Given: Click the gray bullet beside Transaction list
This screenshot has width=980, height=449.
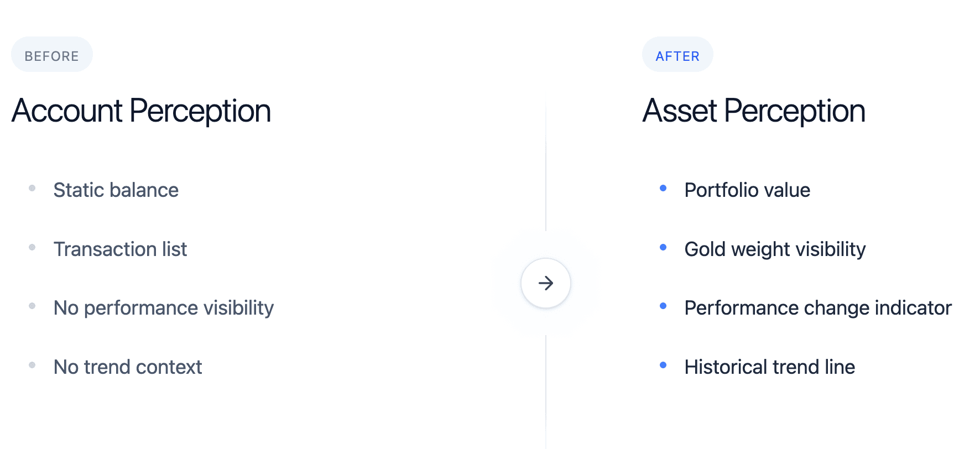Looking at the screenshot, I should point(32,247).
